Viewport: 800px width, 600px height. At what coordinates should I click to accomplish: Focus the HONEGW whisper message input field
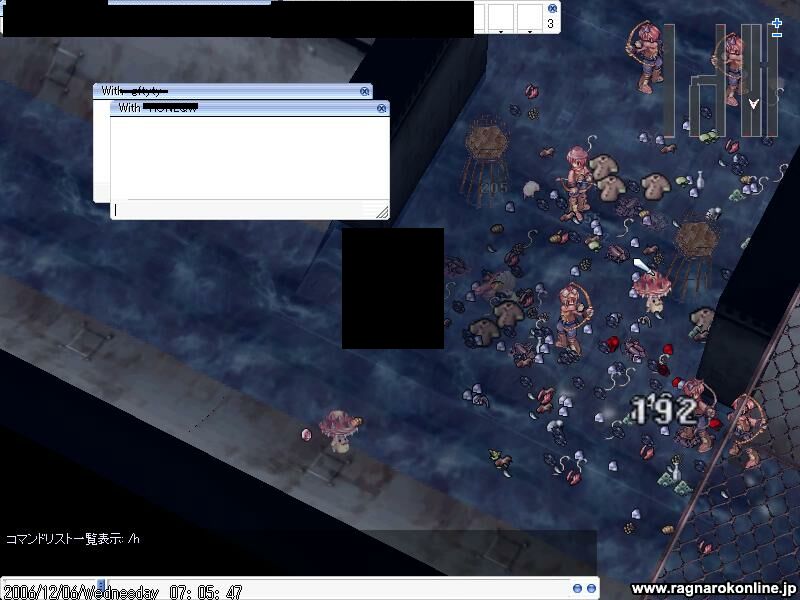[244, 210]
